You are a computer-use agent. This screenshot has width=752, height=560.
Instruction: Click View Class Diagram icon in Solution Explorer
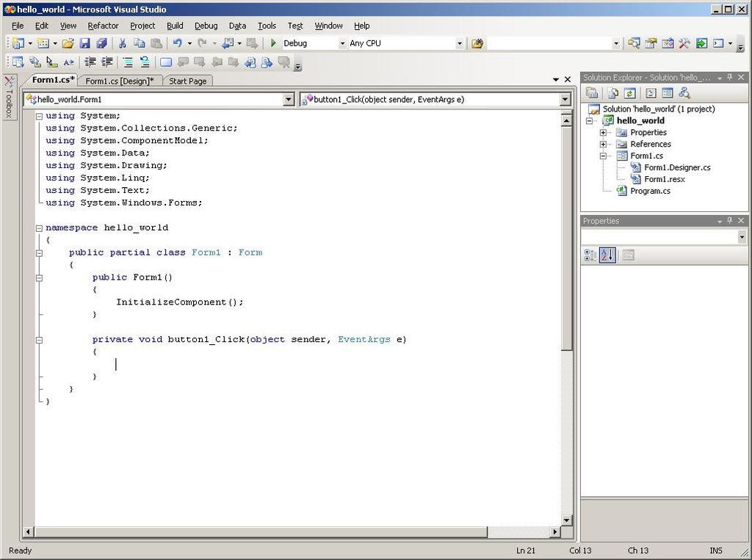(684, 93)
